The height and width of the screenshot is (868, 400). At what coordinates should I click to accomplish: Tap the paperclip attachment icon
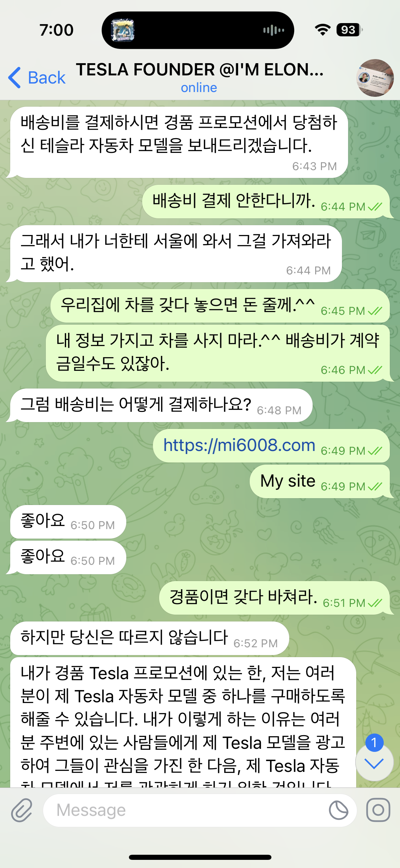(x=22, y=810)
